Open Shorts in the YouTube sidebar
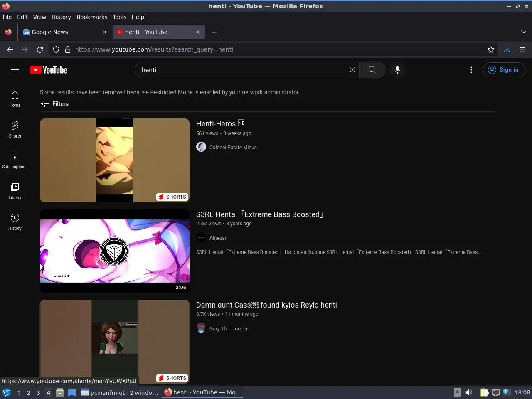 15,130
